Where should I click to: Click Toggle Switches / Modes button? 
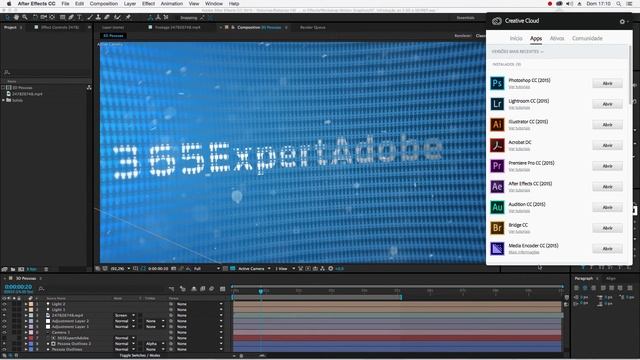point(140,356)
